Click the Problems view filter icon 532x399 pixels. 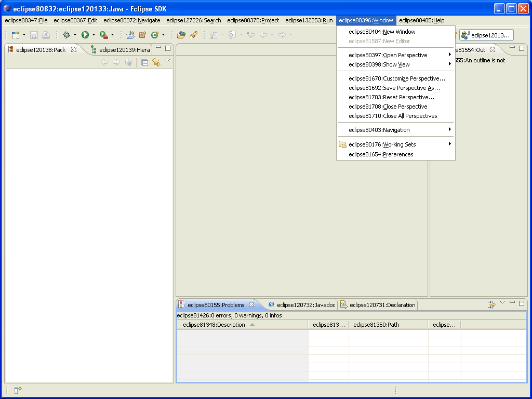pyautogui.click(x=491, y=304)
